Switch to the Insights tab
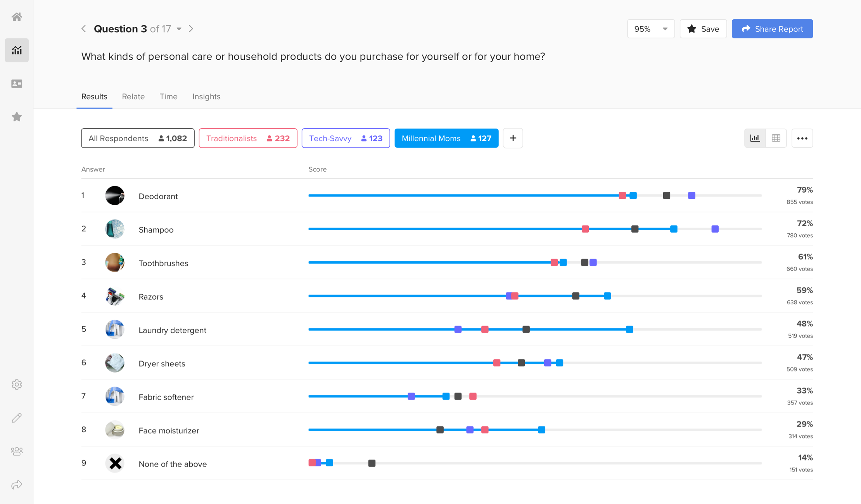The image size is (861, 504). pos(206,97)
